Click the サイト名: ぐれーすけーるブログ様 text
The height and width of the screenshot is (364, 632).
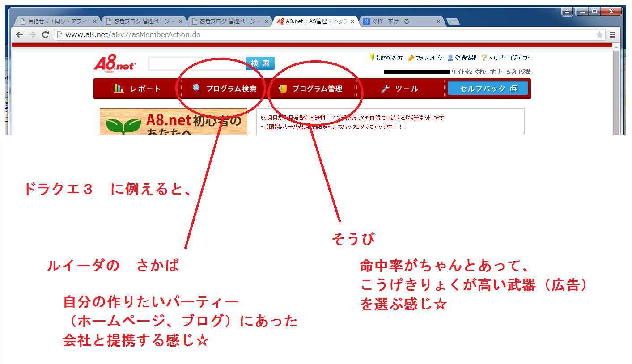click(491, 72)
